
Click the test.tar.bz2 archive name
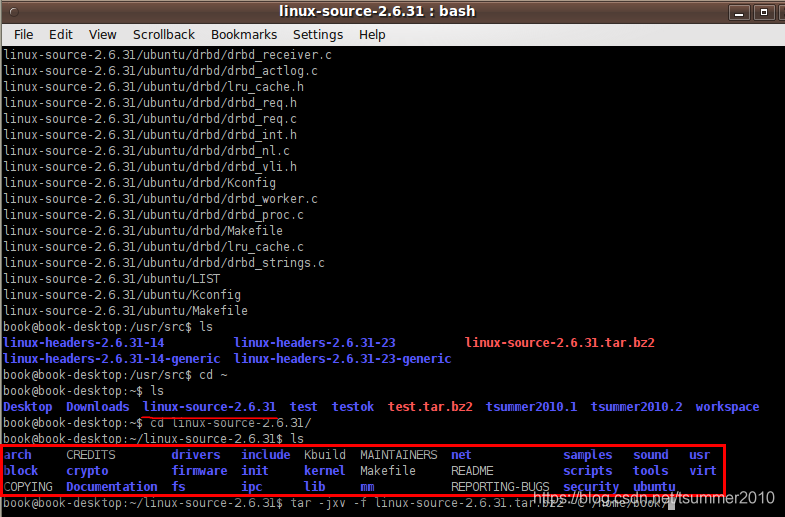pyautogui.click(x=430, y=407)
